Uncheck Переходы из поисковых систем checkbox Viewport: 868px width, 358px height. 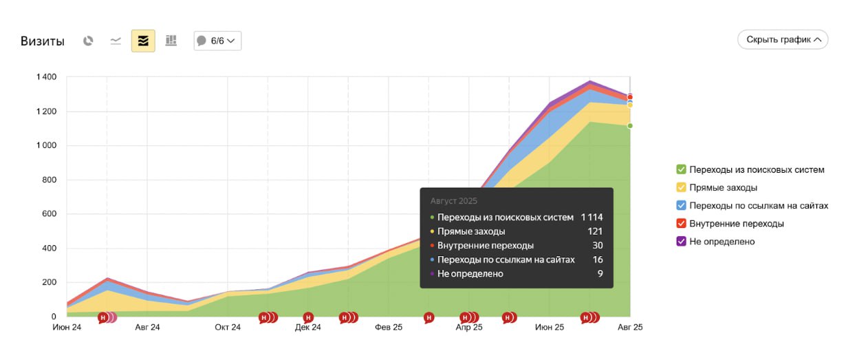pyautogui.click(x=681, y=169)
